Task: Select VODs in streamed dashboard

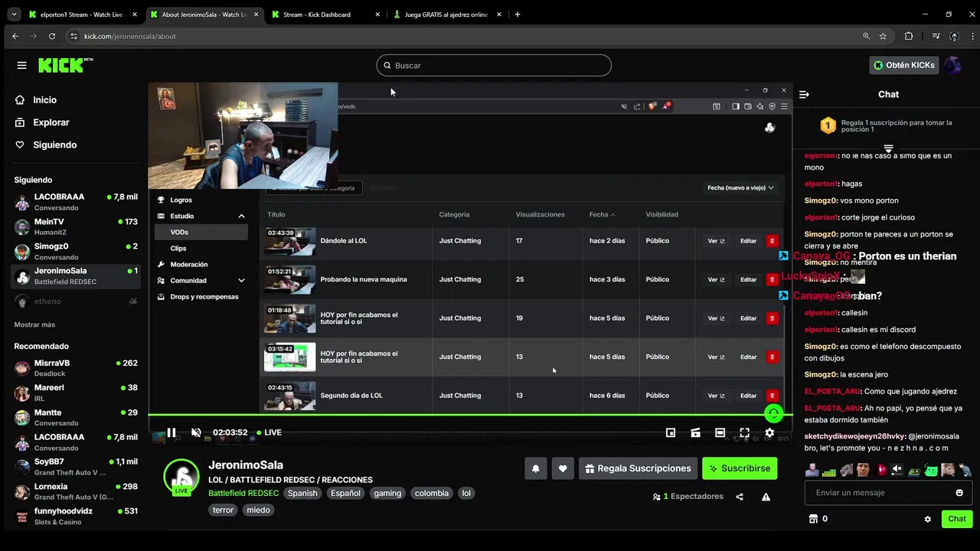Action: (x=201, y=232)
